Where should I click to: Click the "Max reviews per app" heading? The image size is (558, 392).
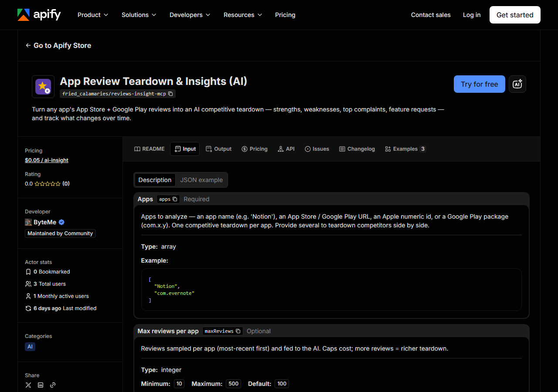point(168,331)
